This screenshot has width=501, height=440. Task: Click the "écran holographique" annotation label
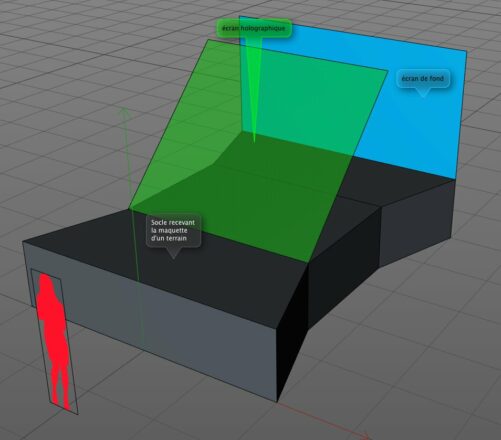pyautogui.click(x=254, y=28)
